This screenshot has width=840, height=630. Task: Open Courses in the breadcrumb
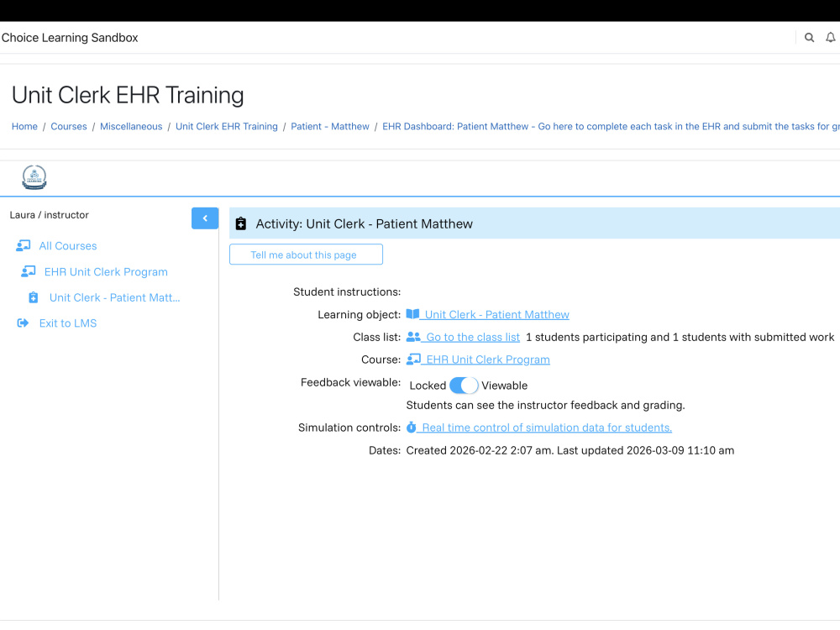pyautogui.click(x=69, y=127)
